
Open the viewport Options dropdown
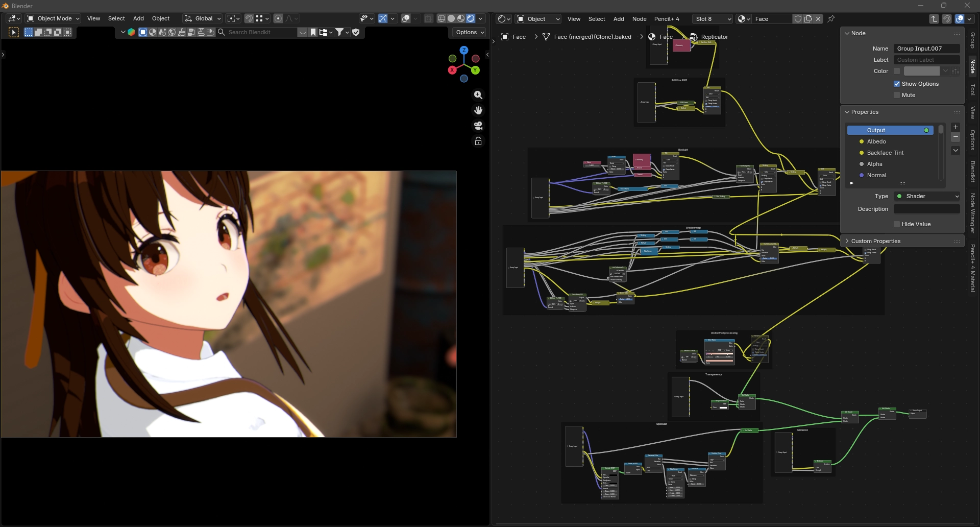coord(470,32)
